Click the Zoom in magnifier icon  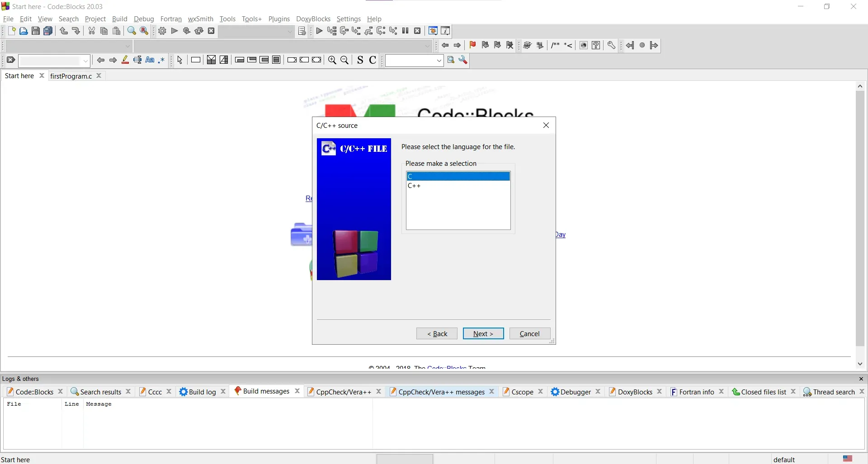[x=332, y=61]
